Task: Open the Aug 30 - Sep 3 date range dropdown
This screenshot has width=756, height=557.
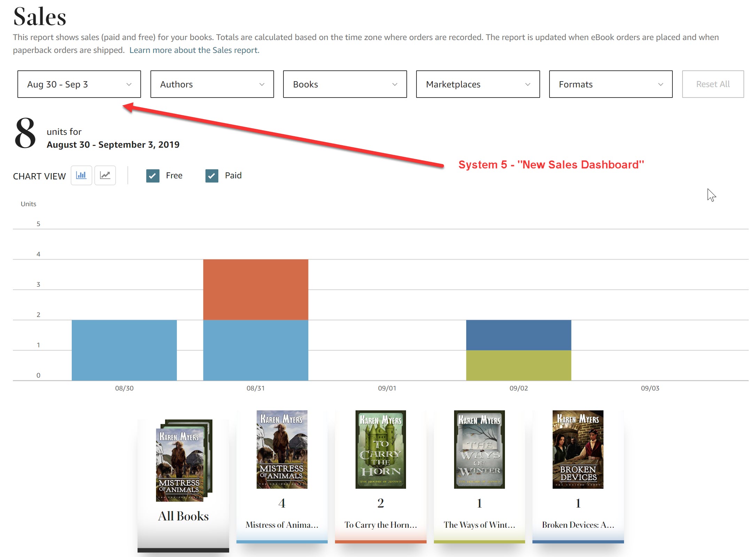Action: click(x=79, y=84)
